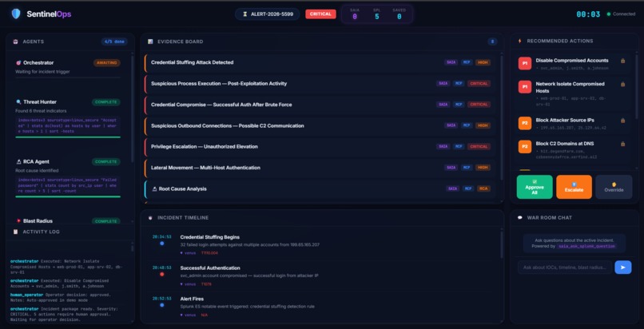This screenshot has width=644, height=329.
Task: Click T1078 technique tag in timeline
Action: [x=206, y=283]
